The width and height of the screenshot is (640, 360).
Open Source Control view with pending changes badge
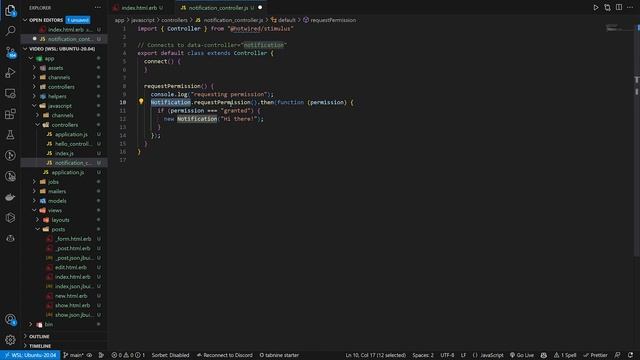coord(10,52)
